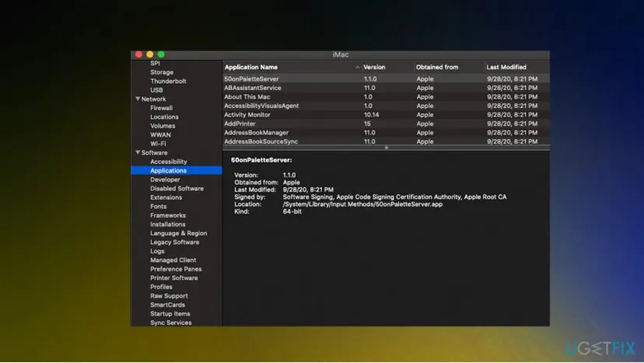Open Firewall under Network
The height and width of the screenshot is (363, 644).
[161, 108]
